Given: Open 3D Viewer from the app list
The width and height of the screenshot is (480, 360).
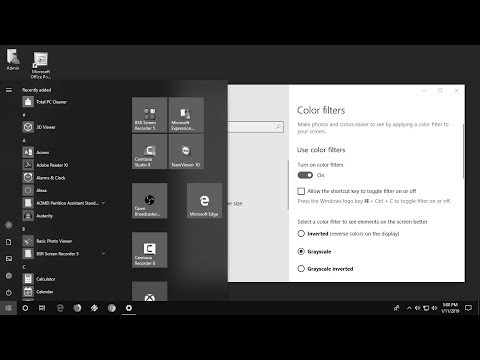Looking at the screenshot, I should point(64,127).
